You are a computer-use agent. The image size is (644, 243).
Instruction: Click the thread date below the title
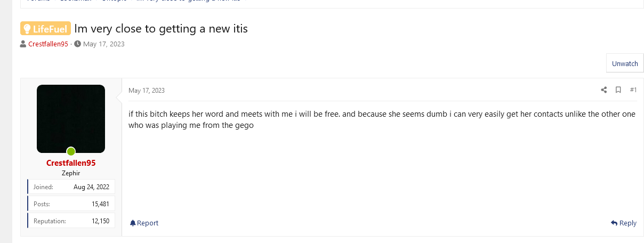coord(104,44)
